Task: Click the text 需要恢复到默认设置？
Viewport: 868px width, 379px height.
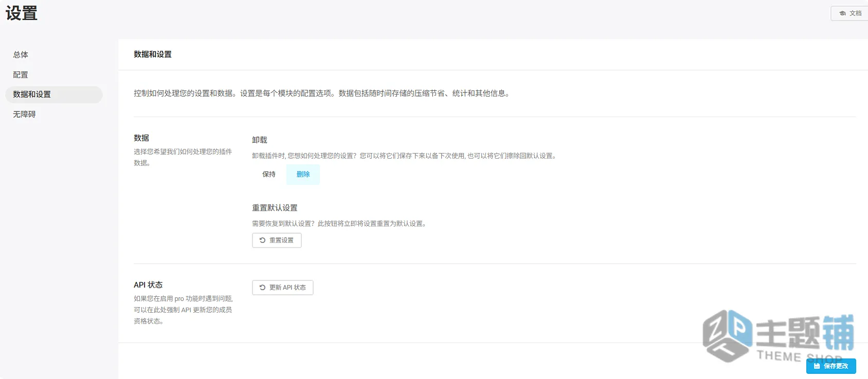Action: [283, 223]
